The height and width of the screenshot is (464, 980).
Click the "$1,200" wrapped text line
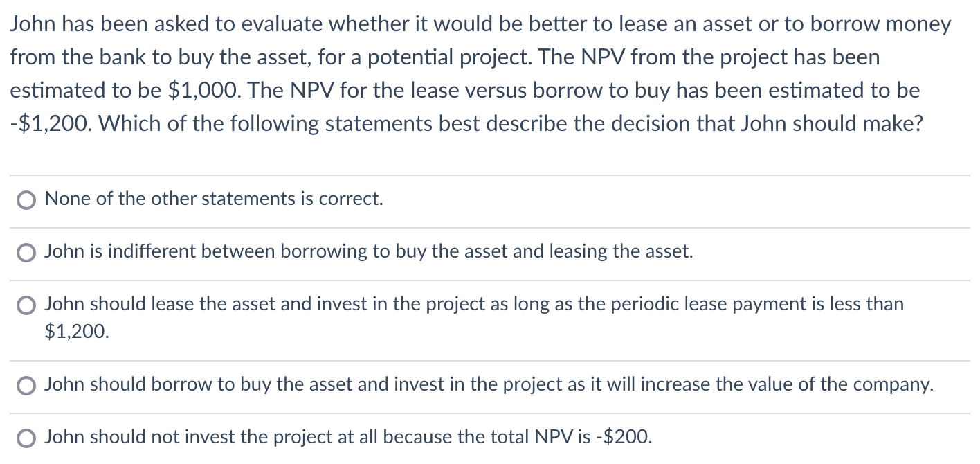pos(76,334)
